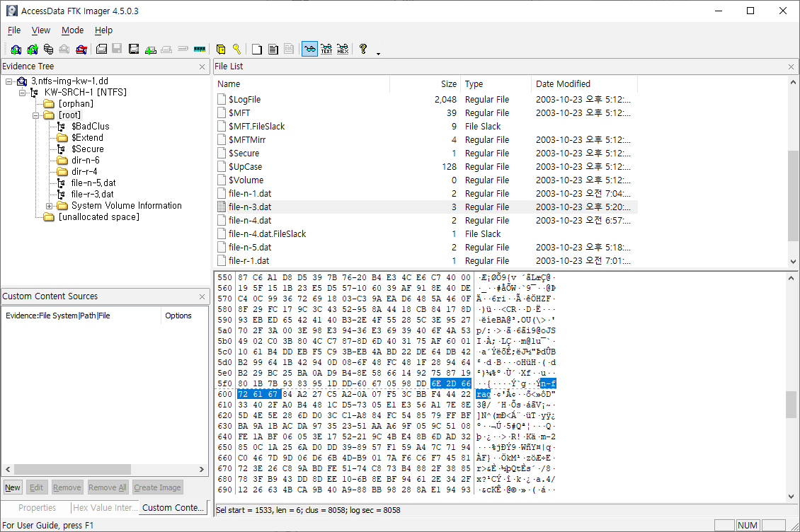Collapse the KW-SRCH-1 [NTFS] partition node
Viewport: 800px width, 532px height.
tap(22, 93)
